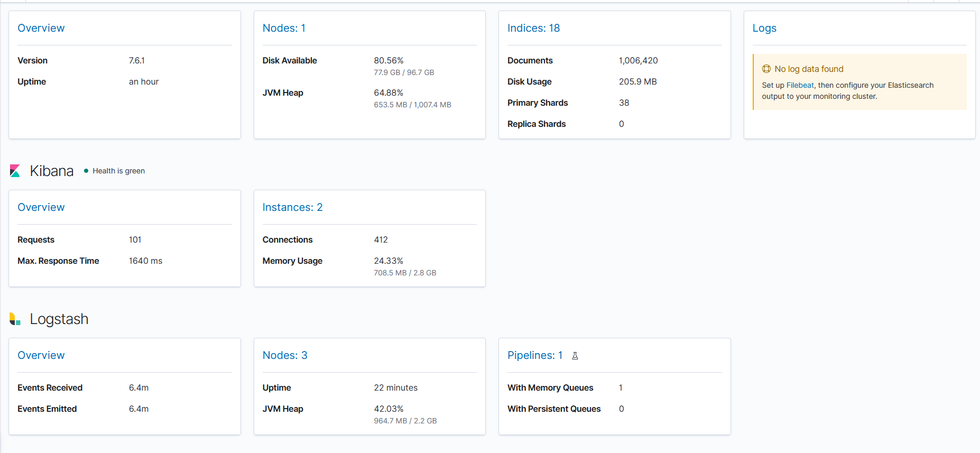Click the With Memory Queues value 1

(621, 387)
